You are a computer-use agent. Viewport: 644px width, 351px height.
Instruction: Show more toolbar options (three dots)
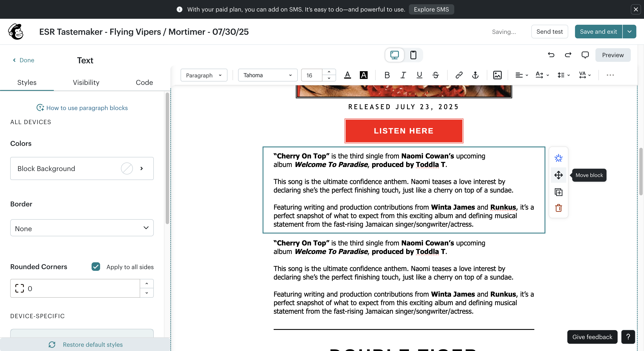(x=610, y=75)
